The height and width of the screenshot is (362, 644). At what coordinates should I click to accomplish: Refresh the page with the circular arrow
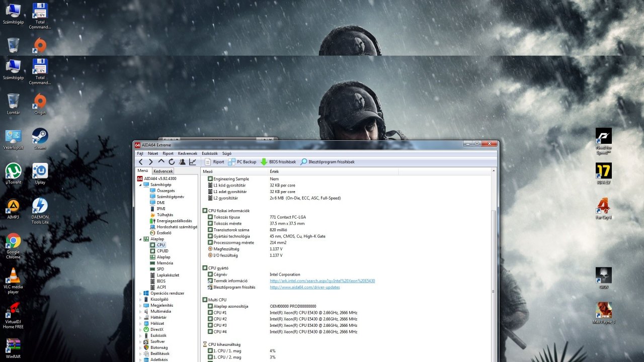(x=172, y=162)
